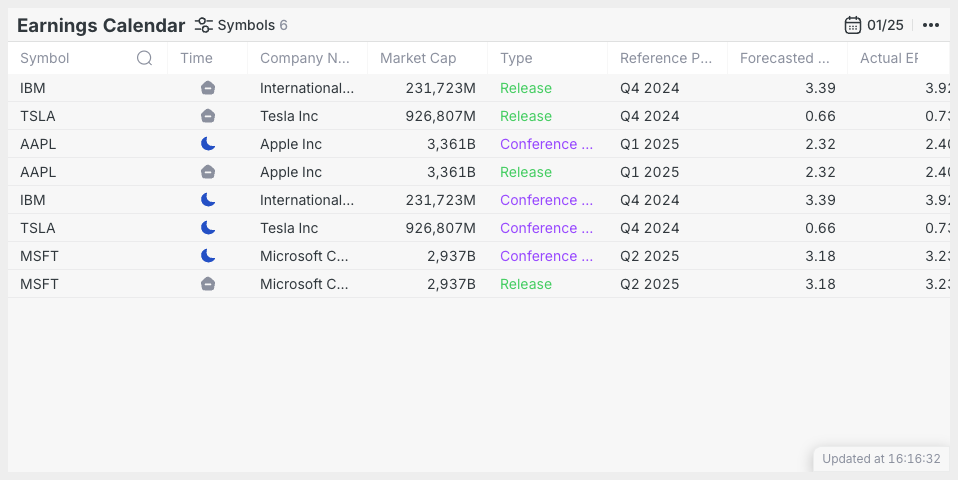The image size is (958, 480).
Task: Click the Symbols 6 filter label
Action: 252,25
